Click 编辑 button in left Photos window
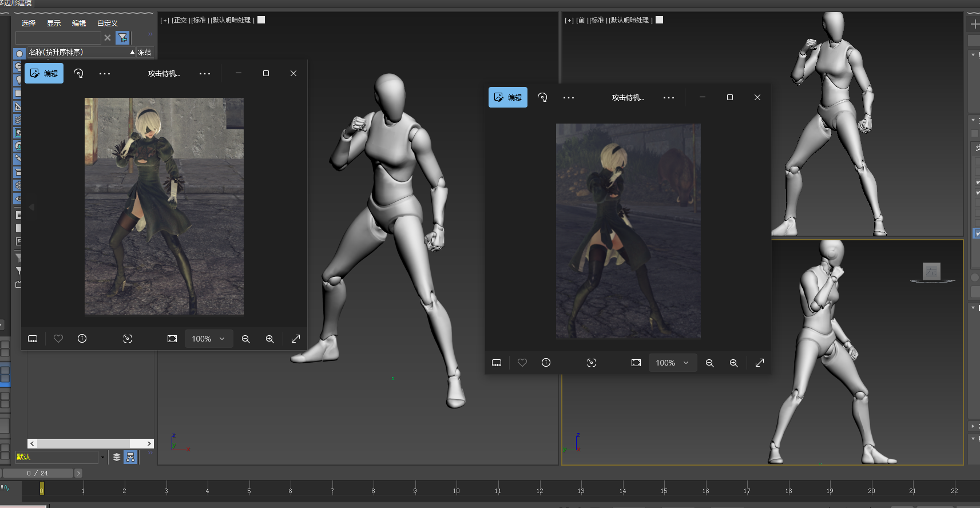The height and width of the screenshot is (508, 980). (x=44, y=73)
